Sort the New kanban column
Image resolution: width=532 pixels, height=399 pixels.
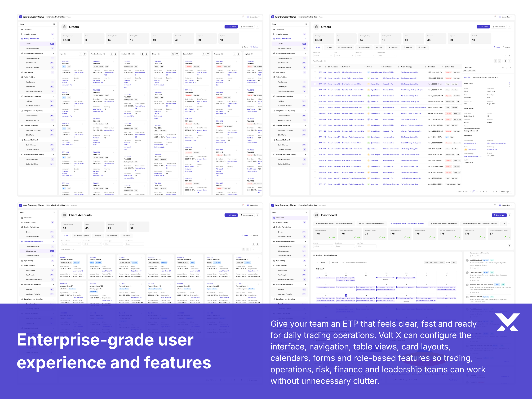81,54
